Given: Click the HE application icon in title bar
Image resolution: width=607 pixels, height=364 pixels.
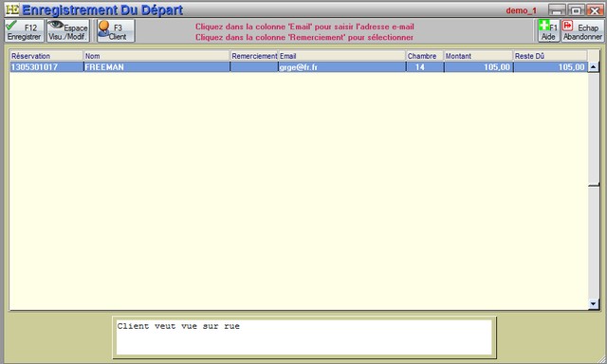Looking at the screenshot, I should coord(12,9).
